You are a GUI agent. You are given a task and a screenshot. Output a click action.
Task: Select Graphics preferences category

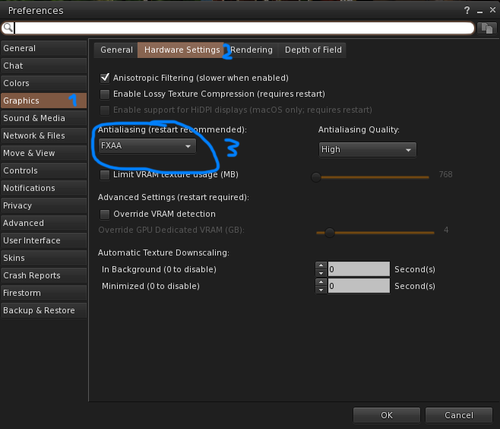pos(44,101)
